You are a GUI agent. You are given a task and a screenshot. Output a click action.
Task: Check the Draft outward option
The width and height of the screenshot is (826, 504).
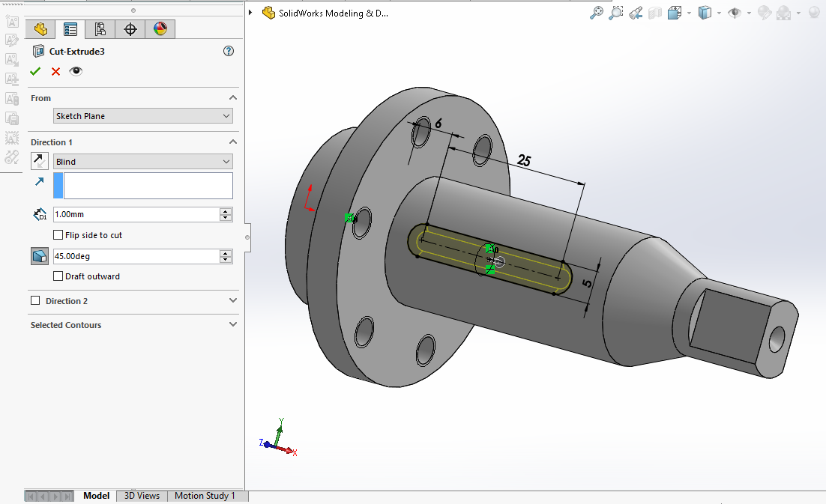[58, 276]
